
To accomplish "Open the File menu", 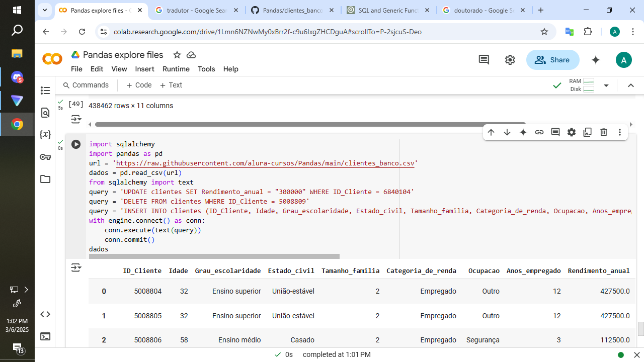I will pyautogui.click(x=76, y=69).
